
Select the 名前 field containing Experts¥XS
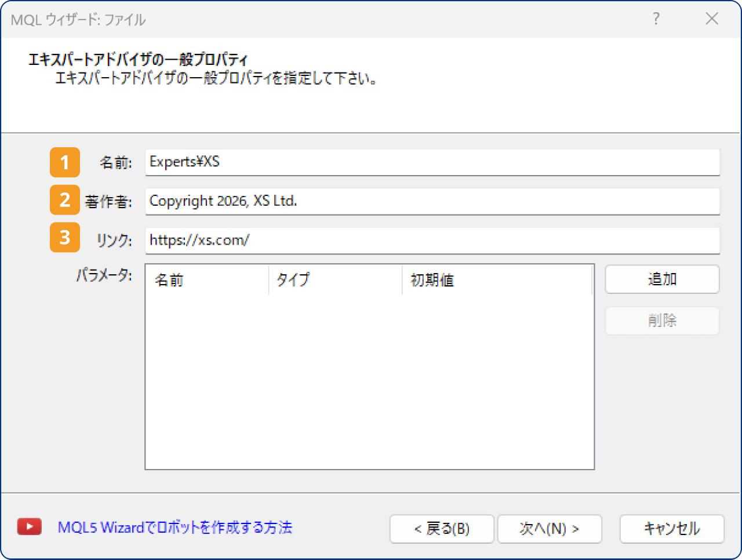click(432, 162)
